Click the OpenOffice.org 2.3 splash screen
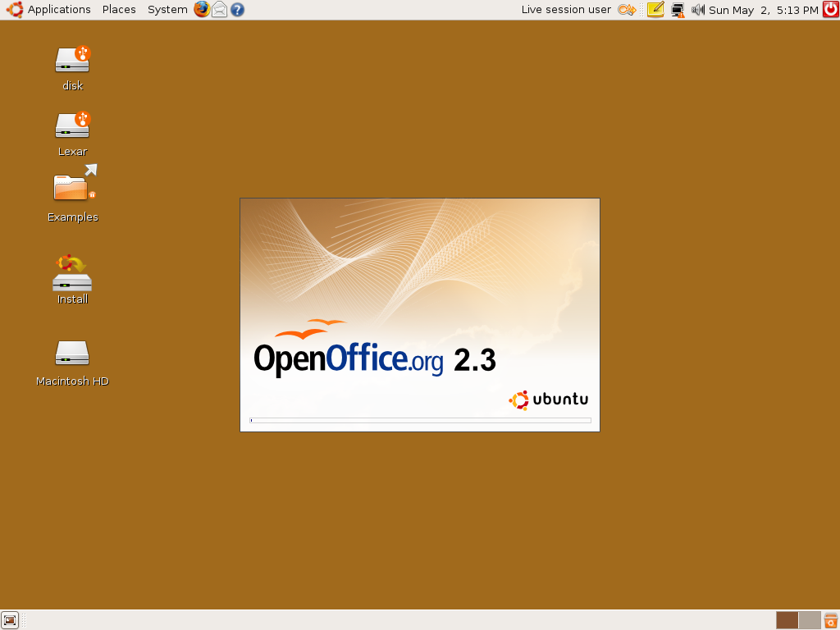 (420, 315)
